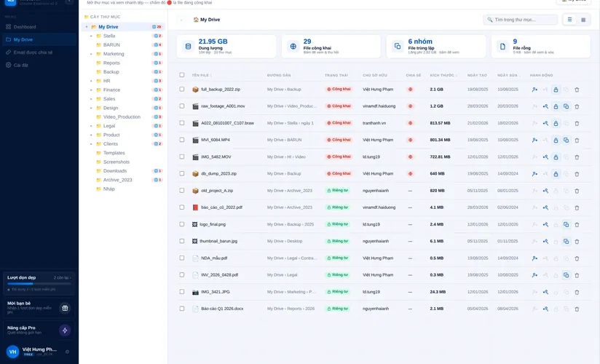The image size is (600, 364).
Task: Click the lock icon on raw_footage_A001.mov row
Action: click(x=556, y=106)
